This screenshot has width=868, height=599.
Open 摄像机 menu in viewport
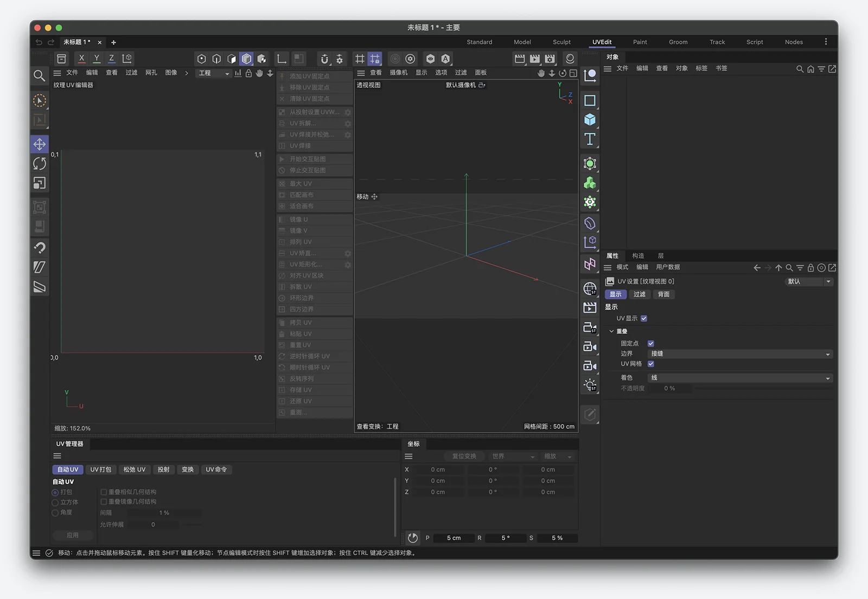398,73
